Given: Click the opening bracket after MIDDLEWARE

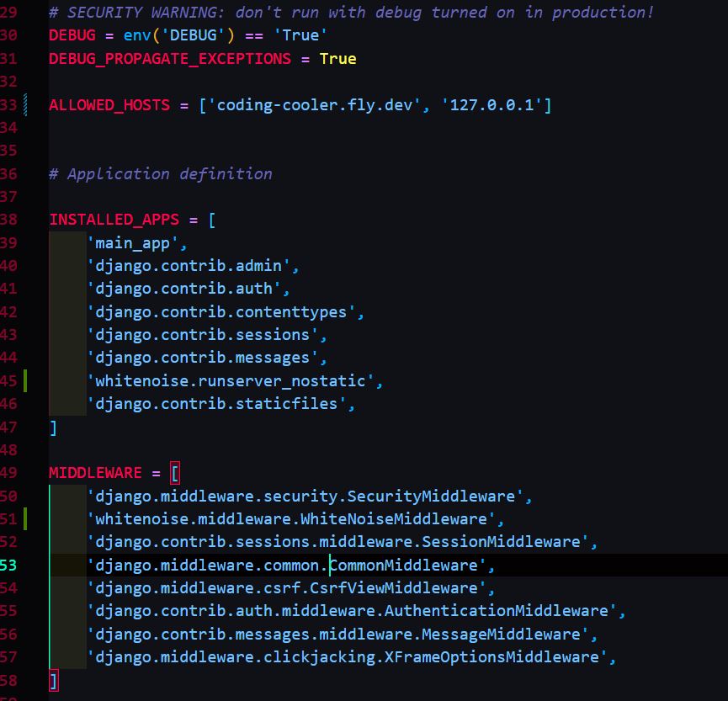Looking at the screenshot, I should pos(174,473).
